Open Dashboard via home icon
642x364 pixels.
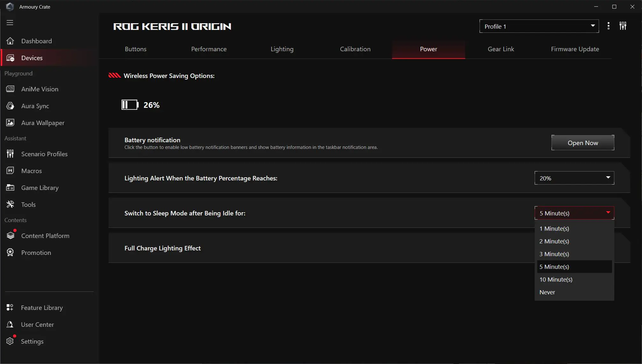click(x=10, y=41)
